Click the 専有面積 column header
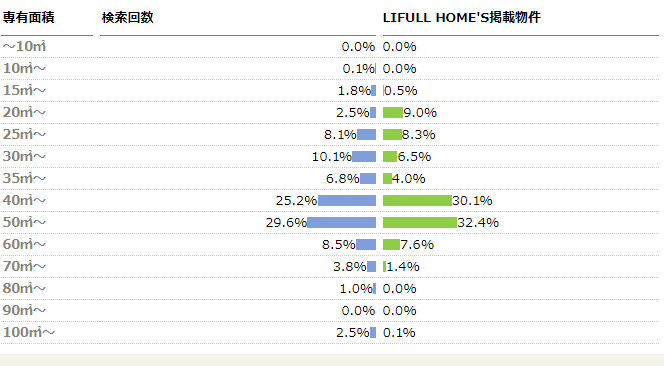Screen dimensions: 664x366 click(x=28, y=17)
